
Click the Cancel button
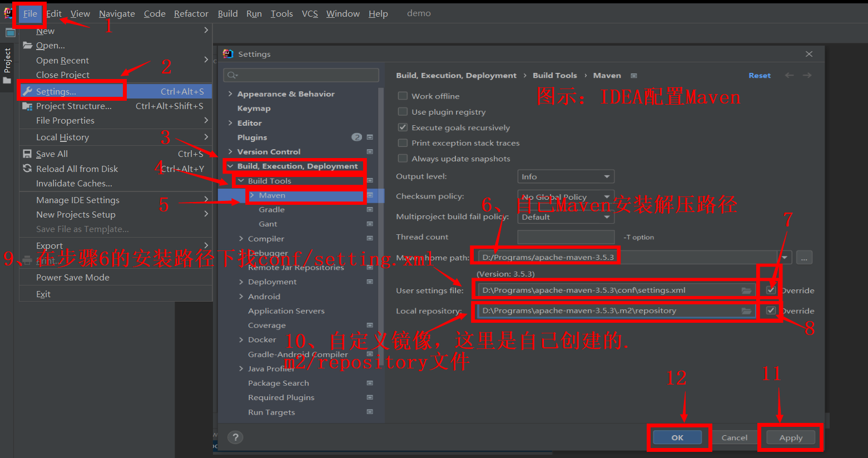point(734,437)
